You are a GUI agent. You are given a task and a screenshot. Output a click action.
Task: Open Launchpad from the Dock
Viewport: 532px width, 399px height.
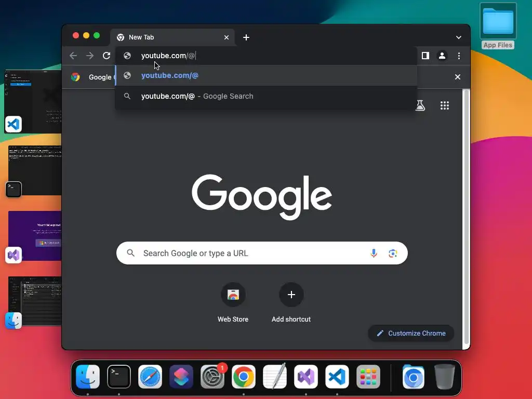pos(368,377)
